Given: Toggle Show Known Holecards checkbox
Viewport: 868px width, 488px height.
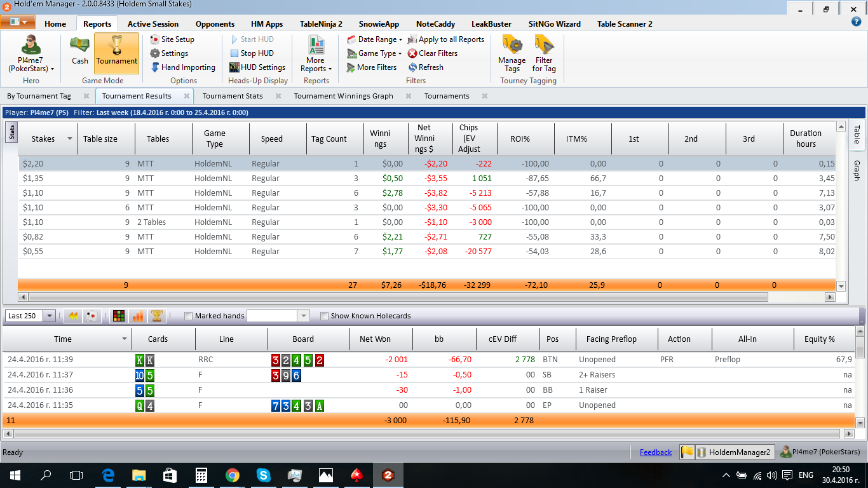Looking at the screenshot, I should tap(325, 316).
